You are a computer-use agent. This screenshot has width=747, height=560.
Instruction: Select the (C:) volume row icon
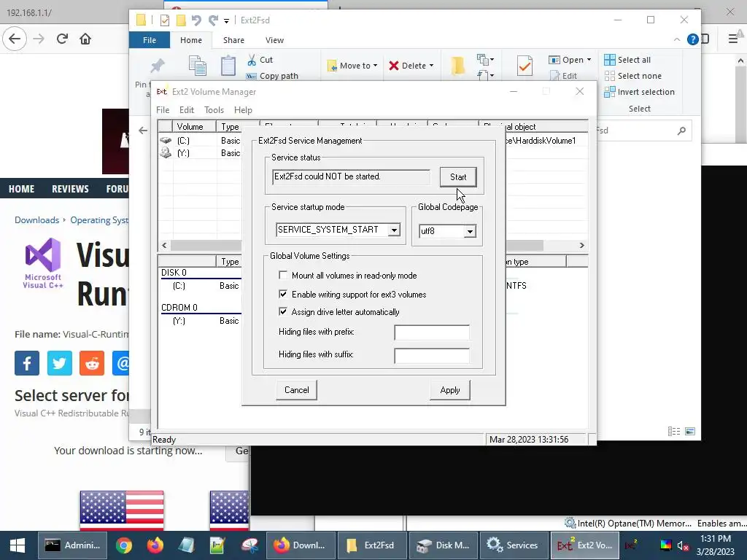pos(166,141)
